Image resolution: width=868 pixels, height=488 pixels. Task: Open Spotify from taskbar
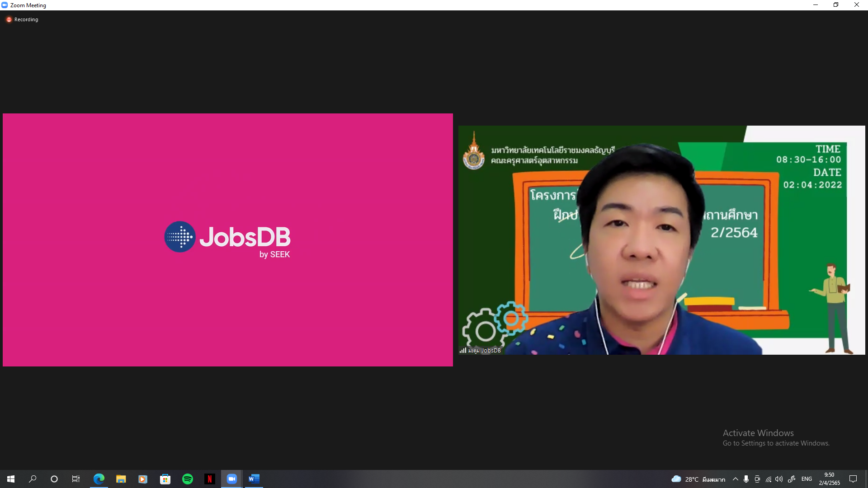[x=187, y=479]
